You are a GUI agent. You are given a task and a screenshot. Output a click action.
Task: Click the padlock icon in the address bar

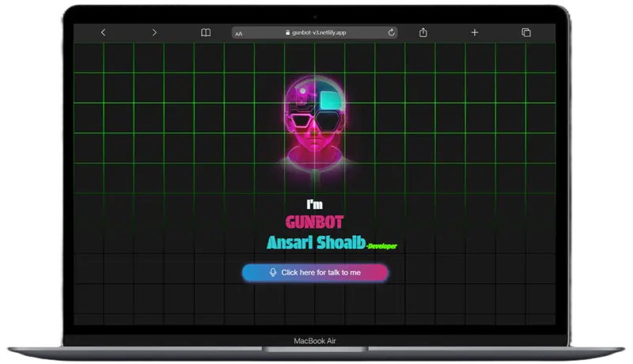(287, 32)
